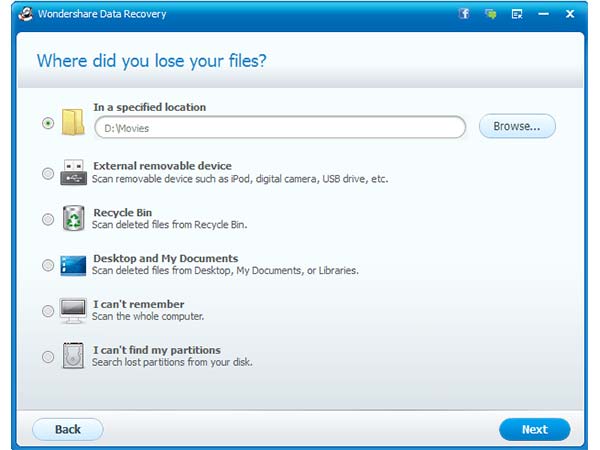Click Search lost partitions from your disk text
Viewport: 600px width, 450px height.
pyautogui.click(x=172, y=362)
